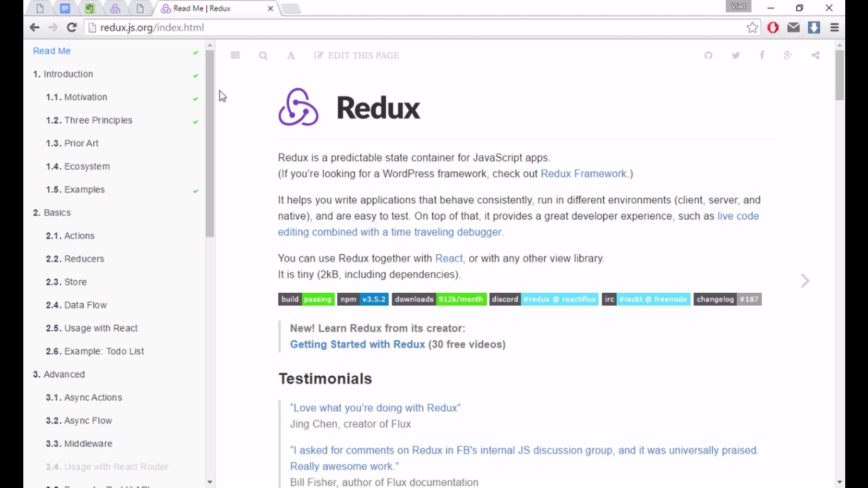This screenshot has width=868, height=488.
Task: Share on Facebook via f icon
Action: [x=762, y=55]
